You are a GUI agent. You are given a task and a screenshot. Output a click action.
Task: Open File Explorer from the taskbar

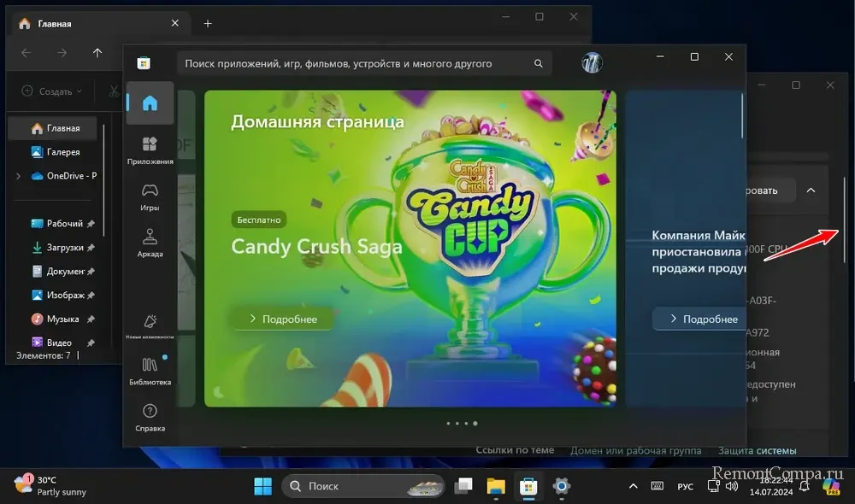(x=496, y=486)
